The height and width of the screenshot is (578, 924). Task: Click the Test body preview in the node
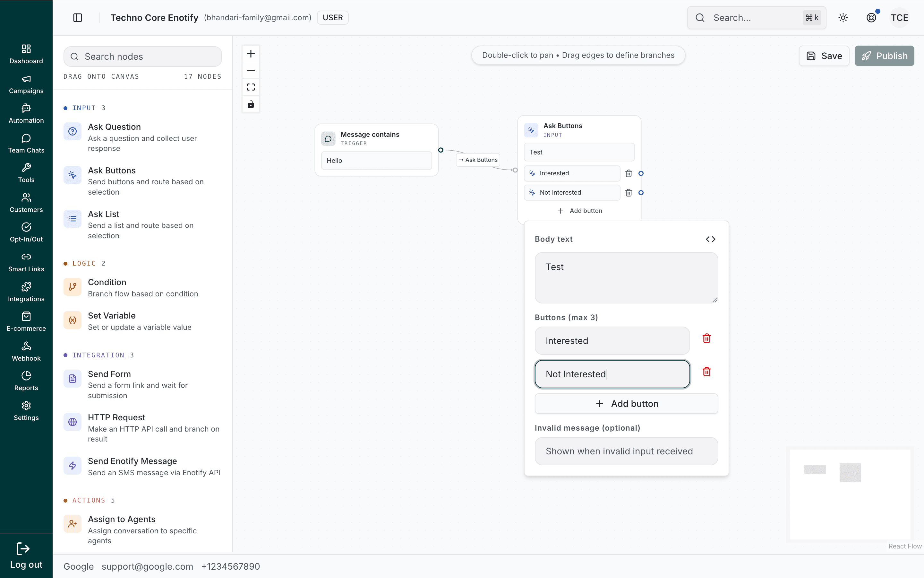click(579, 152)
